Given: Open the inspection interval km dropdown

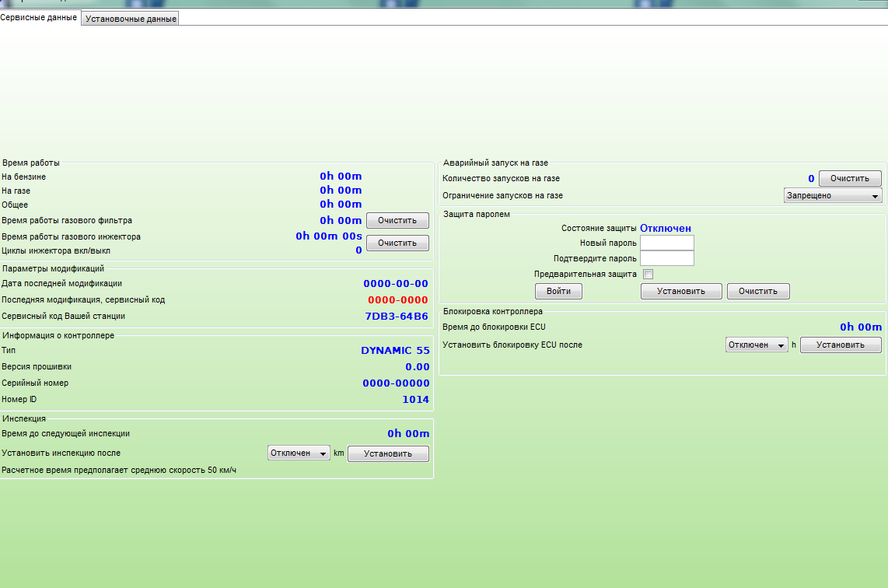Looking at the screenshot, I should pyautogui.click(x=299, y=453).
